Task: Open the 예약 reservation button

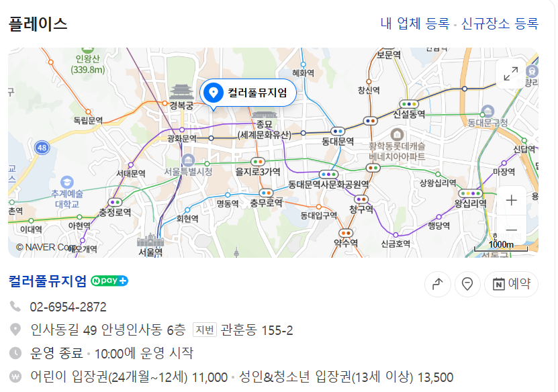Action: point(512,284)
